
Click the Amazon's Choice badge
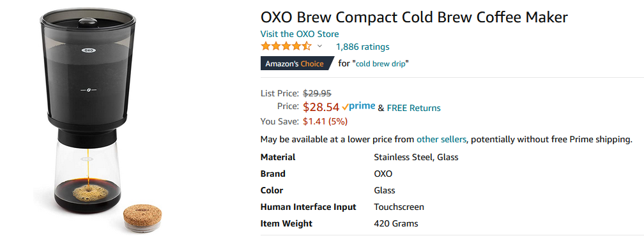pyautogui.click(x=295, y=64)
